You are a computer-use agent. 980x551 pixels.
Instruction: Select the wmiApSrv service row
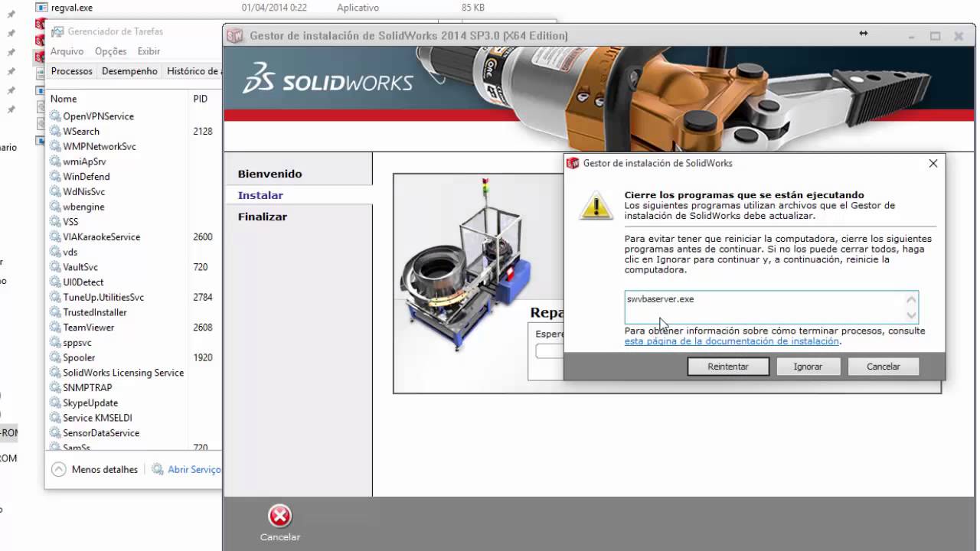point(134,161)
